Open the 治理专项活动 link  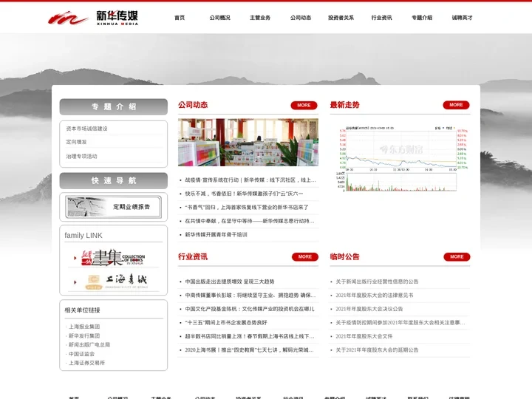click(x=81, y=156)
